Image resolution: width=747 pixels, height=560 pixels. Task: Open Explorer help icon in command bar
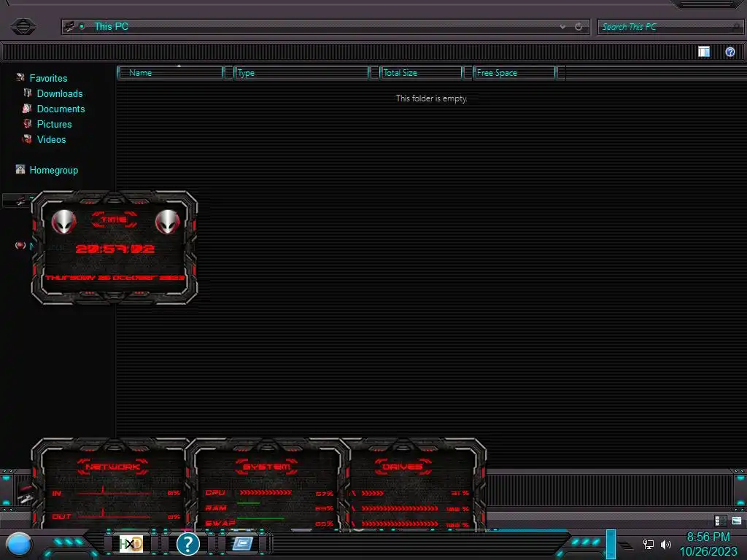[729, 52]
